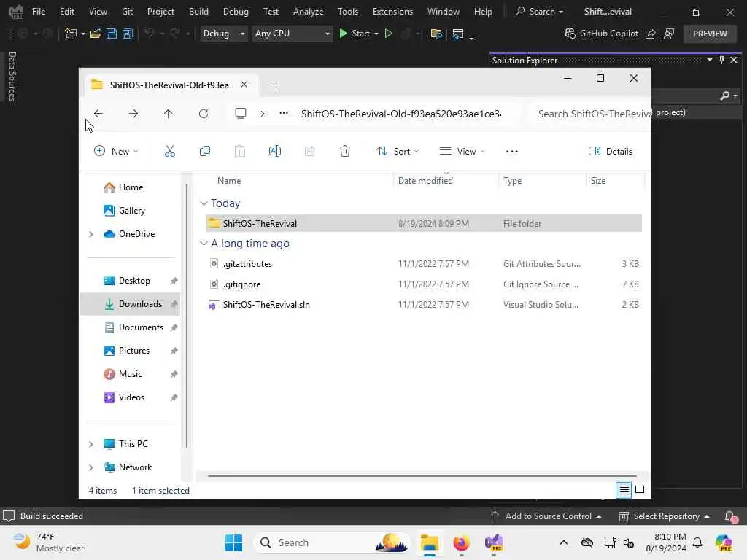Open the Git menu

click(127, 12)
